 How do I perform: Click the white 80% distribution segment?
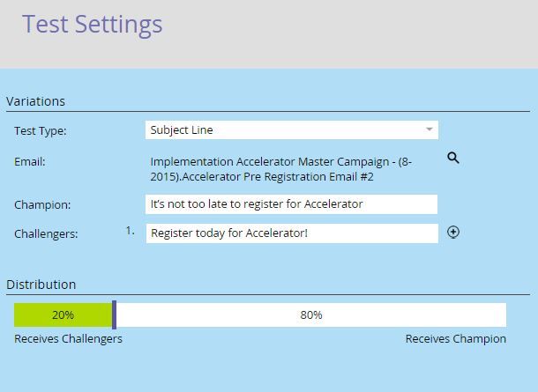tap(311, 314)
